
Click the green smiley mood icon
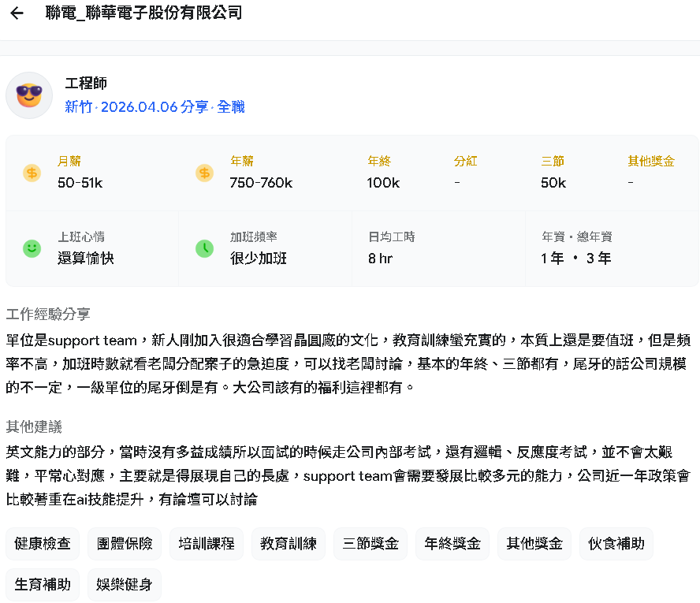click(x=32, y=248)
